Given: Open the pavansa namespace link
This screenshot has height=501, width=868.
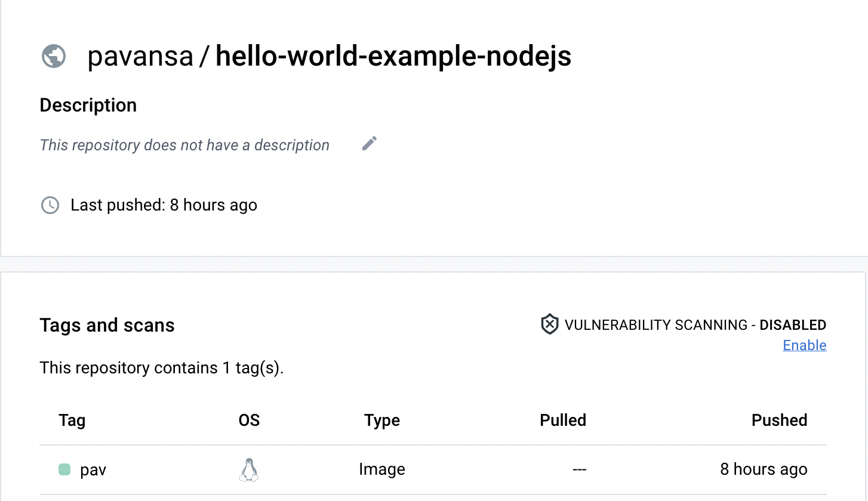Looking at the screenshot, I should (141, 56).
